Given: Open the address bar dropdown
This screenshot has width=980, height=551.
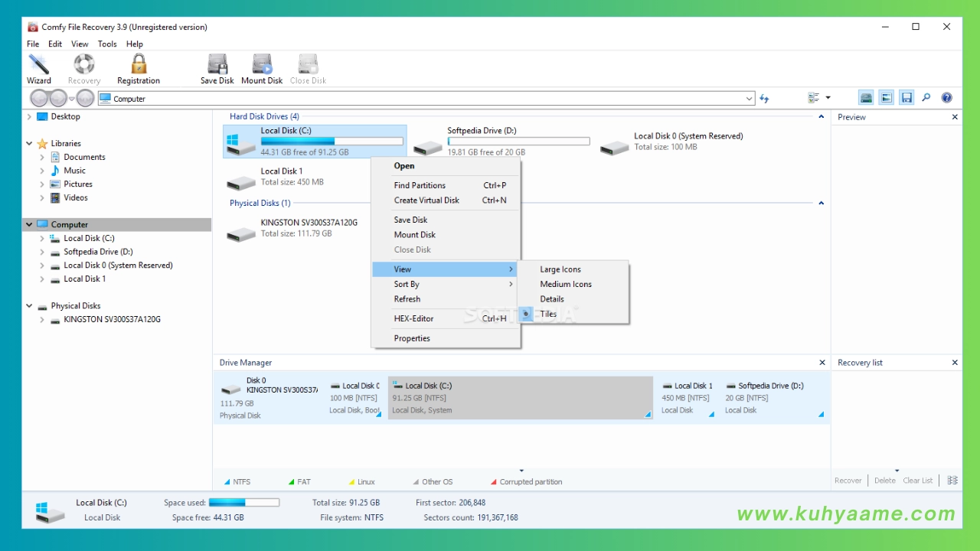Looking at the screenshot, I should pos(749,99).
